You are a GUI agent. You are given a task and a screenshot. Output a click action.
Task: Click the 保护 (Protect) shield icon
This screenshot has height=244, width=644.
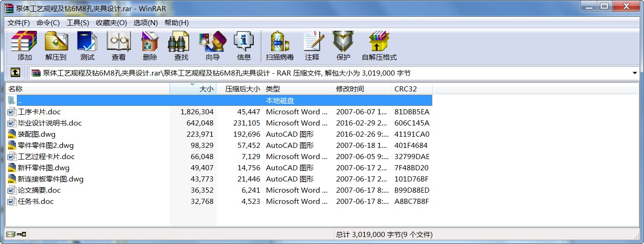pos(343,45)
